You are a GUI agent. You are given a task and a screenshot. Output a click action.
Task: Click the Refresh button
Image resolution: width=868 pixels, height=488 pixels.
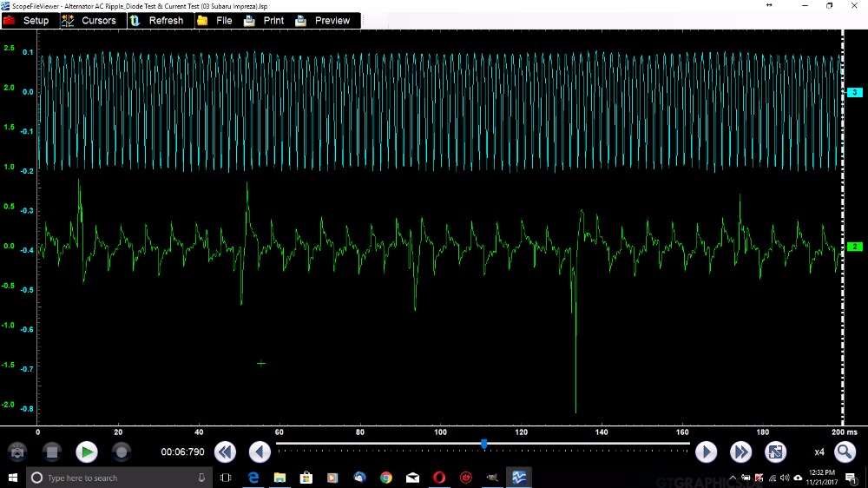157,21
